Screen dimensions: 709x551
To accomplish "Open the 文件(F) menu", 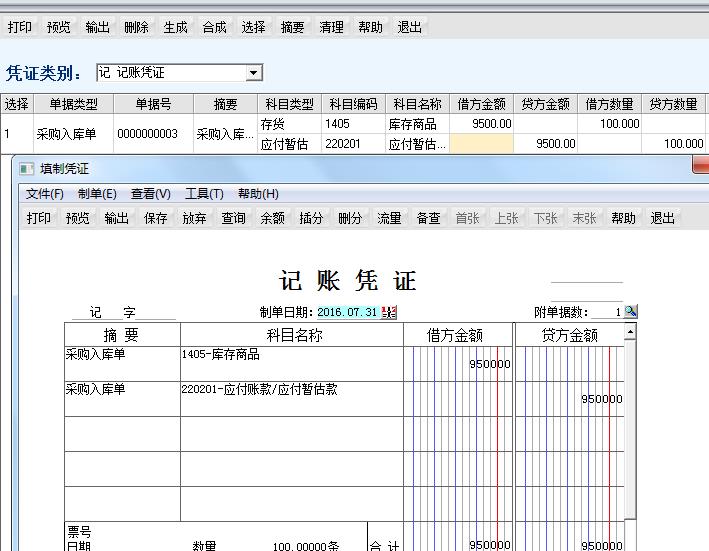I will [44, 194].
